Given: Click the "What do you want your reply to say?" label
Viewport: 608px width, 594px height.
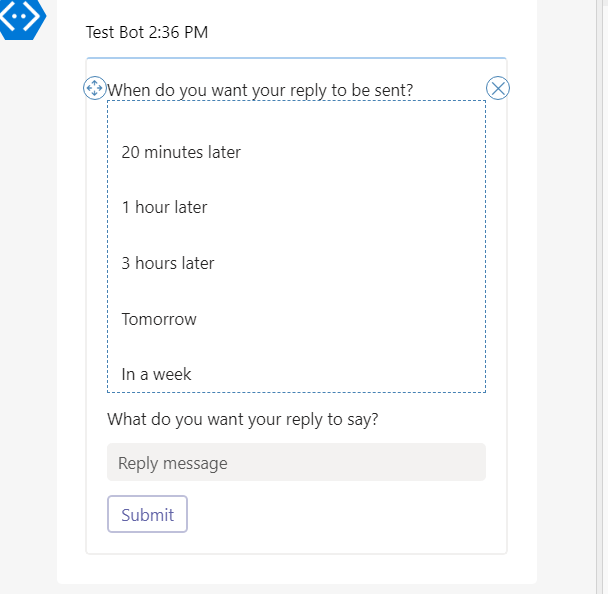Looking at the screenshot, I should coord(242,419).
